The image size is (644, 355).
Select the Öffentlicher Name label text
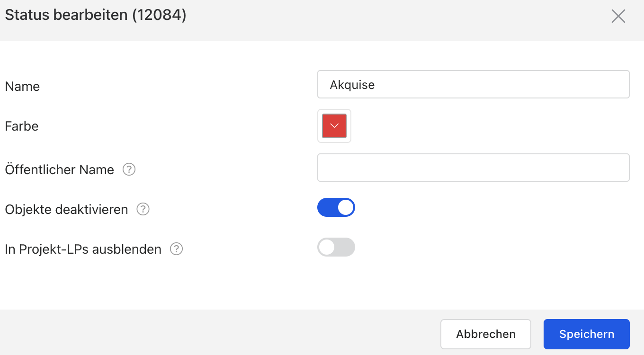point(60,170)
